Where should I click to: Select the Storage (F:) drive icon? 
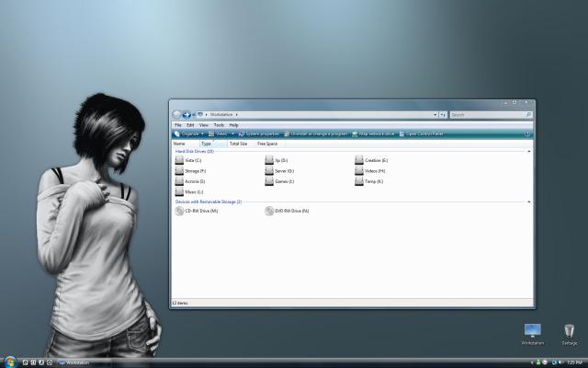(x=179, y=171)
